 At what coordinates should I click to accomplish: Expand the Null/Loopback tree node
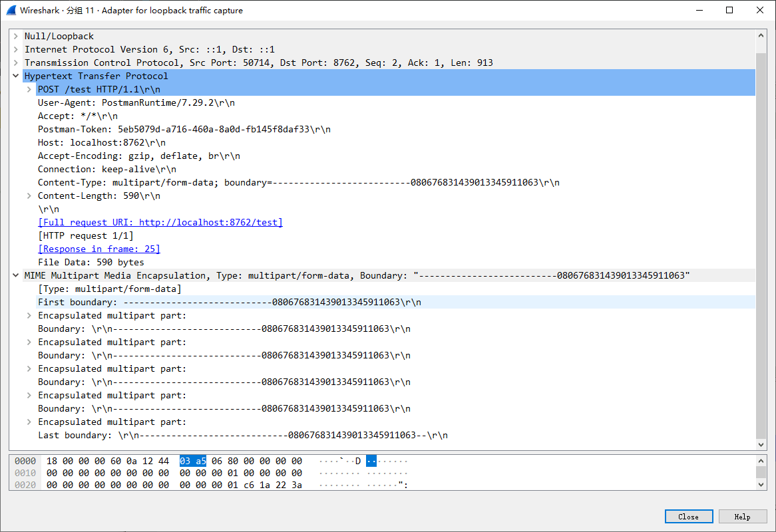(16, 36)
